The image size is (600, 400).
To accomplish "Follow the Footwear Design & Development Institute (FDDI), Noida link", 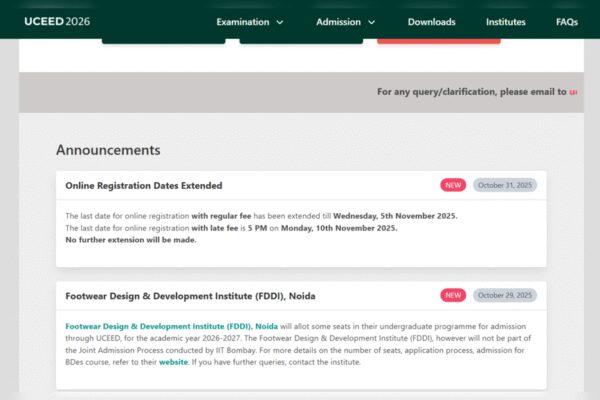I will 171,327.
